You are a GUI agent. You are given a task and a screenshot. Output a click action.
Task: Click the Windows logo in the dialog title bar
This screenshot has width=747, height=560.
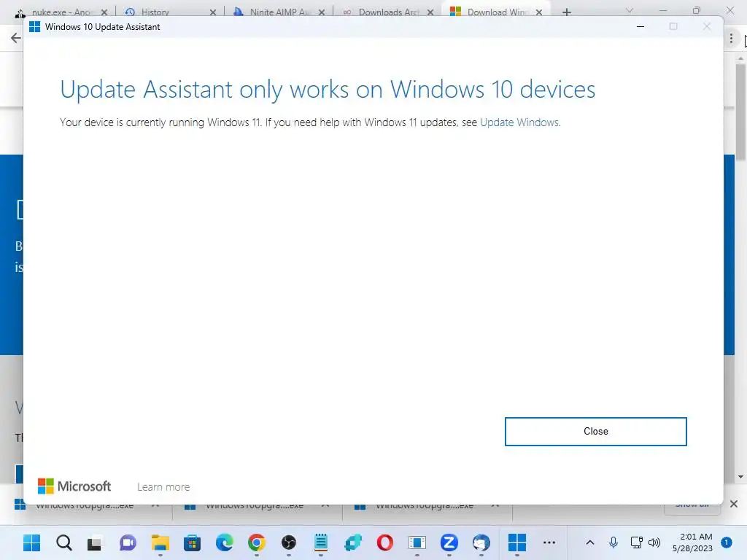point(34,27)
